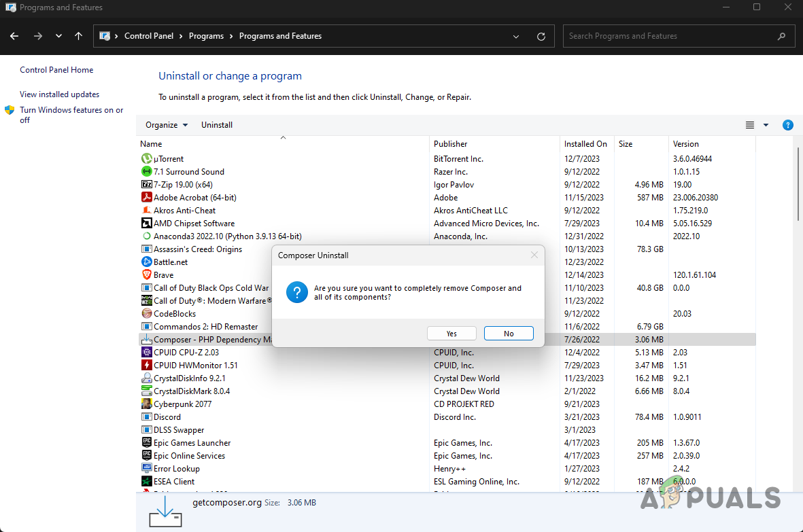Click the back navigation arrow
Image resolution: width=803 pixels, height=532 pixels.
pyautogui.click(x=14, y=36)
